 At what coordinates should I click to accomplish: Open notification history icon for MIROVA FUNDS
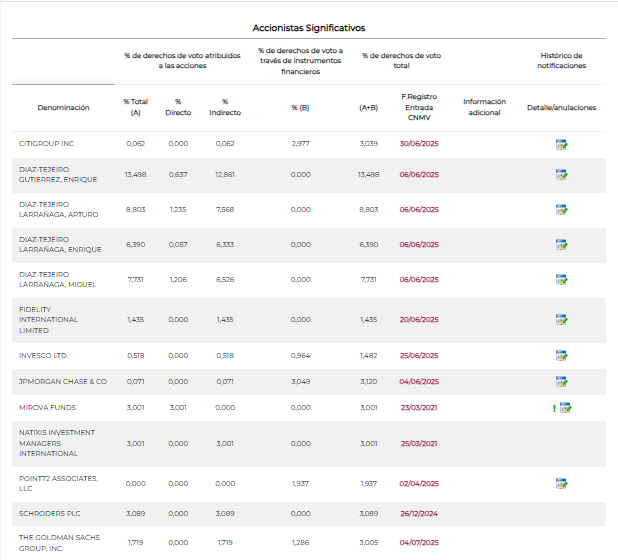click(565, 407)
